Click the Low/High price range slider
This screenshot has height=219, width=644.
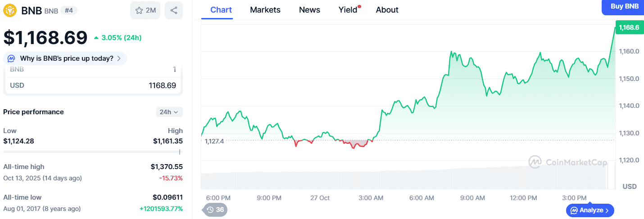click(x=93, y=152)
